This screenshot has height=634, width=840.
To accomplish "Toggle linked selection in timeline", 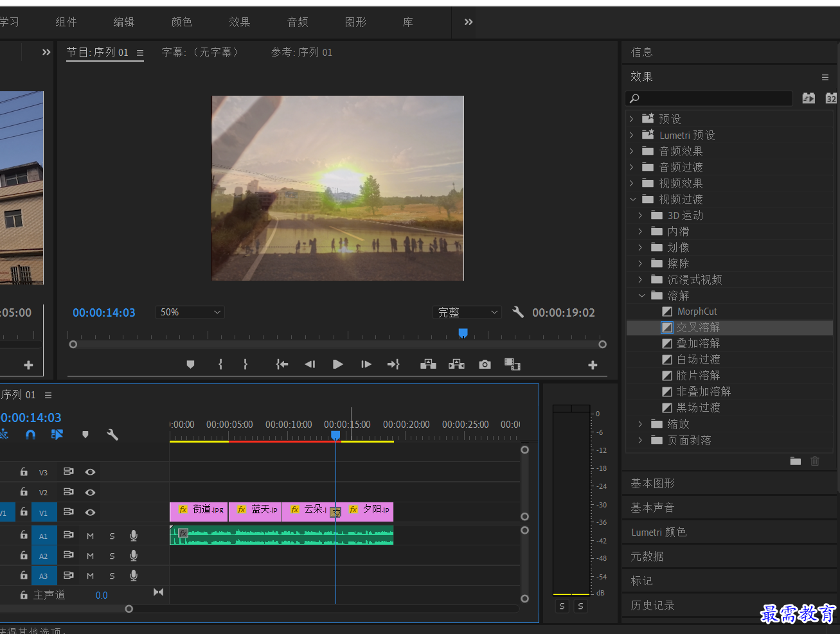I will coord(57,435).
